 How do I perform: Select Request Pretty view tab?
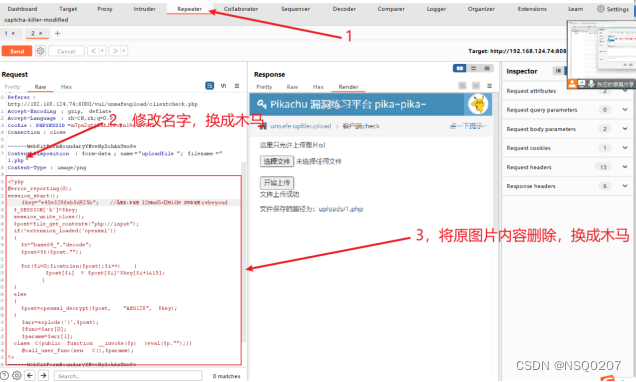pos(12,87)
